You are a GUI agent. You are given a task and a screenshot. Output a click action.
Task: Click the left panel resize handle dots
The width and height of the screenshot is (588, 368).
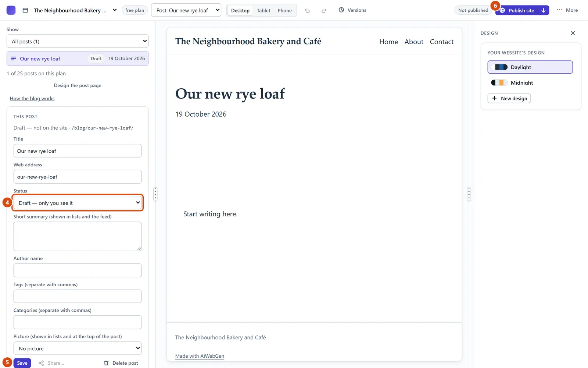(x=155, y=194)
